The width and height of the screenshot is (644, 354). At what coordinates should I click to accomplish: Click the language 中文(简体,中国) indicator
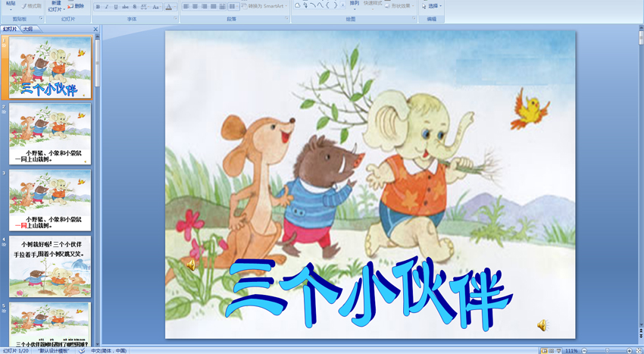pyautogui.click(x=109, y=351)
